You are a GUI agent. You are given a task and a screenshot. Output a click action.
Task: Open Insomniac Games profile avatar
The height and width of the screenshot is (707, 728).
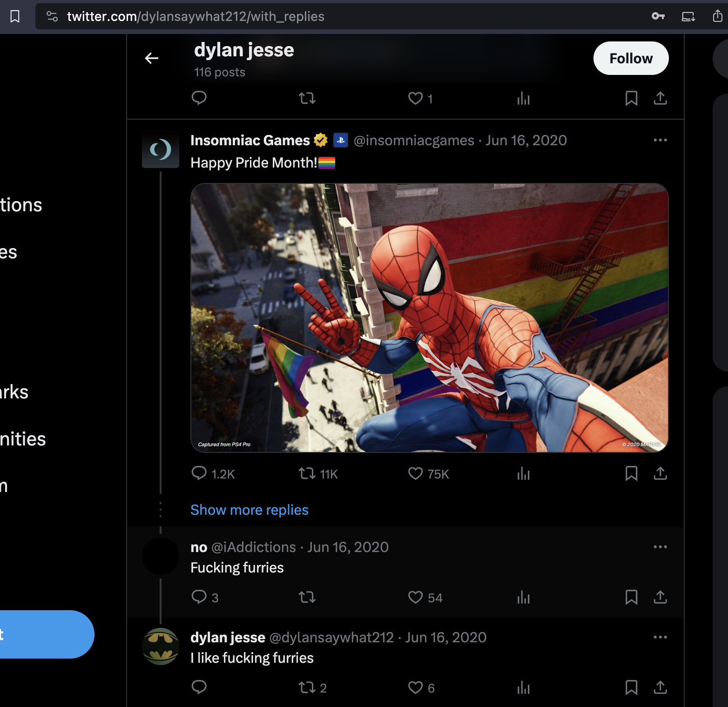coord(161,149)
